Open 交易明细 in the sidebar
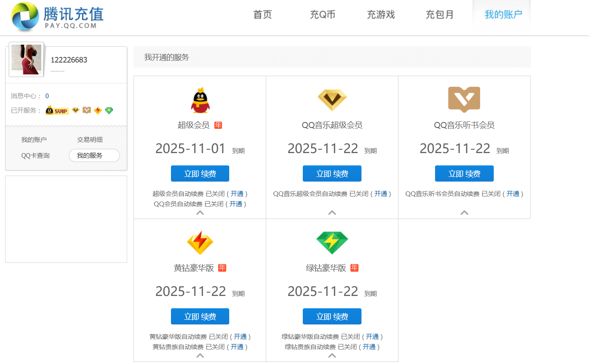Image resolution: width=589 pixels, height=364 pixels. [x=90, y=139]
